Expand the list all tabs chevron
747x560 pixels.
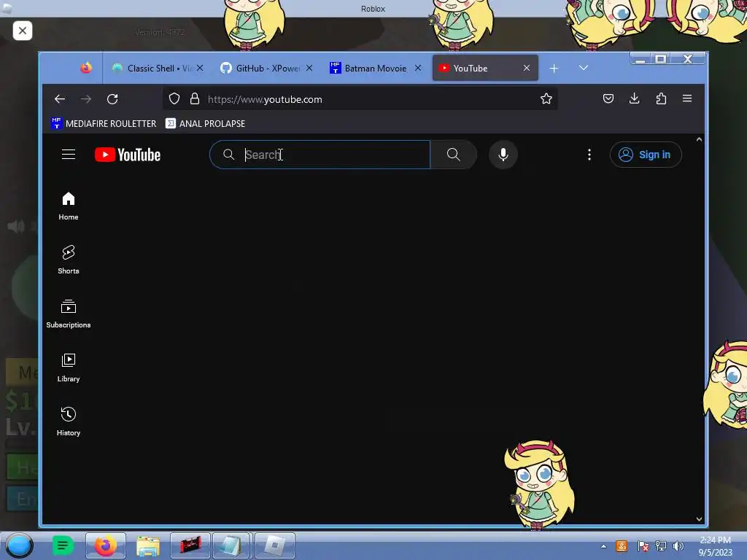(x=583, y=68)
